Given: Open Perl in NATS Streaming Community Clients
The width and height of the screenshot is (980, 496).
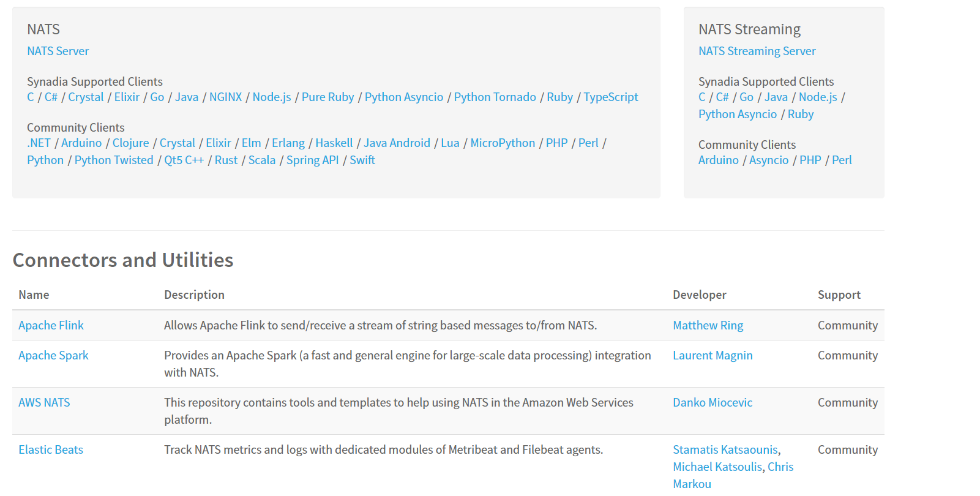Looking at the screenshot, I should click(x=842, y=160).
